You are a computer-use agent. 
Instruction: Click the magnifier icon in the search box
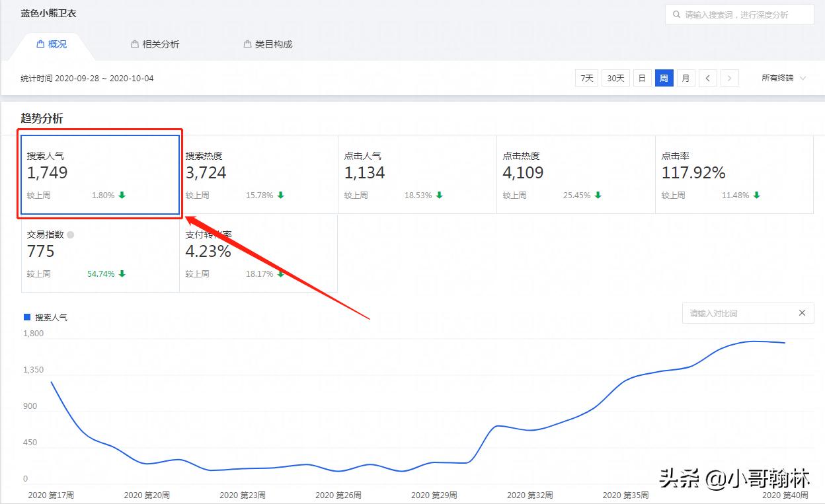(x=676, y=14)
